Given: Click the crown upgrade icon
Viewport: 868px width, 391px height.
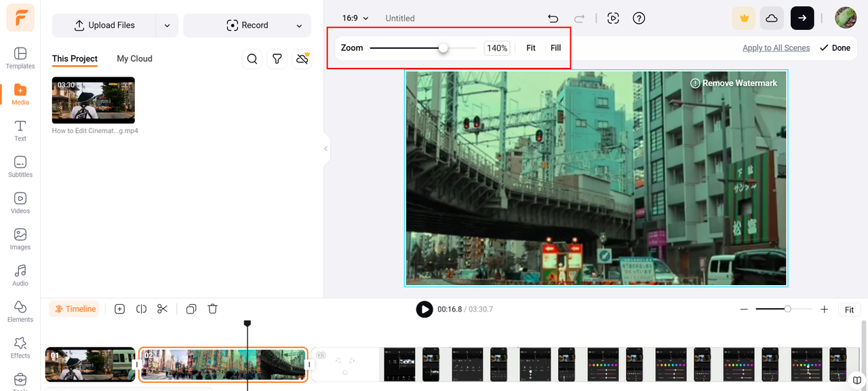Looking at the screenshot, I should [x=744, y=18].
